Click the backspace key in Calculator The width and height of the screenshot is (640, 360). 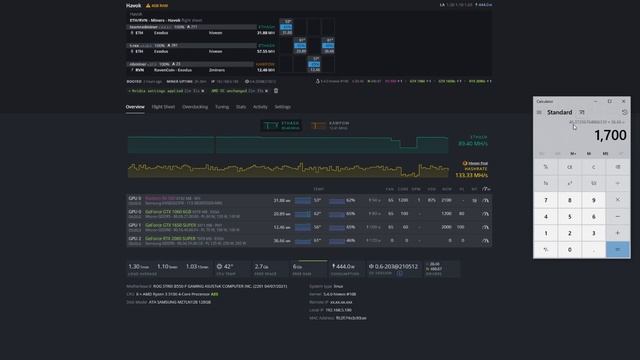(618, 167)
